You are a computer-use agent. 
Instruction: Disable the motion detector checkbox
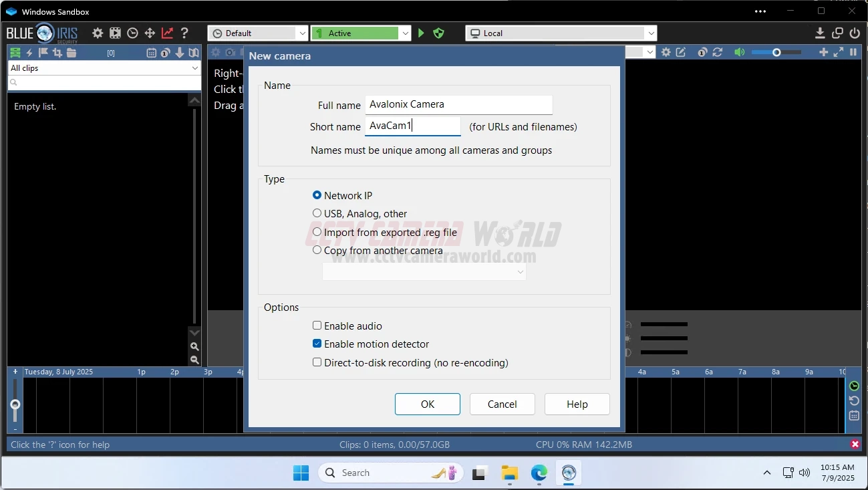click(x=317, y=343)
